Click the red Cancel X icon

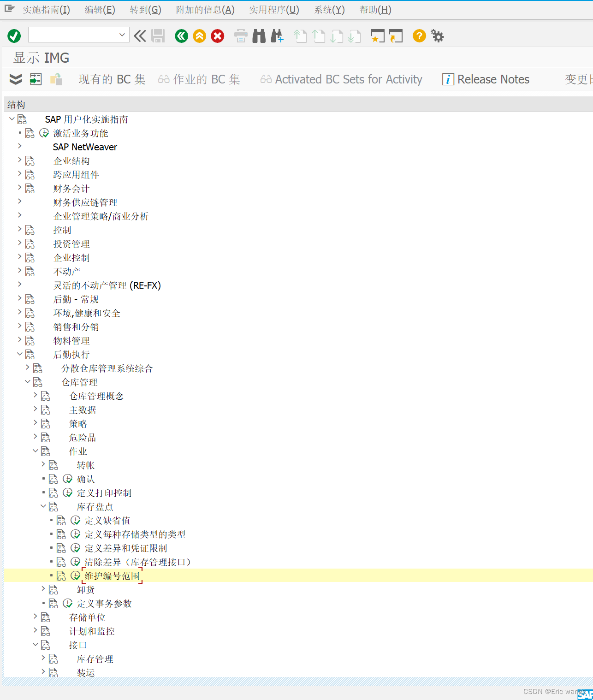218,36
